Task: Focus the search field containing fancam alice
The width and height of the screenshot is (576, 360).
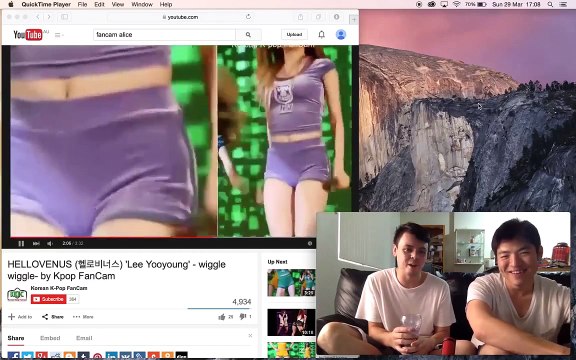Action: point(164,35)
